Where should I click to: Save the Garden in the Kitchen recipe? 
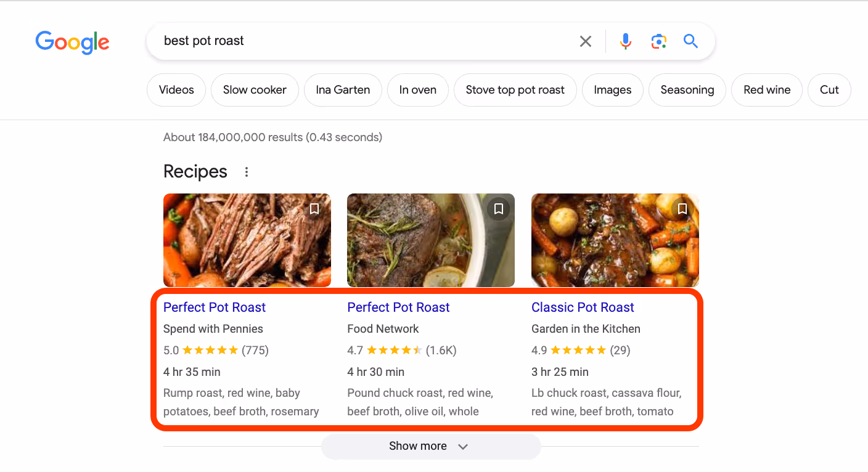tap(682, 209)
